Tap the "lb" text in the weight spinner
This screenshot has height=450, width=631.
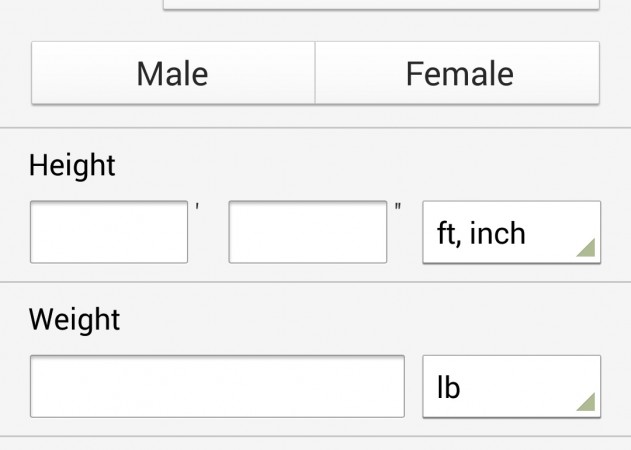click(x=449, y=386)
